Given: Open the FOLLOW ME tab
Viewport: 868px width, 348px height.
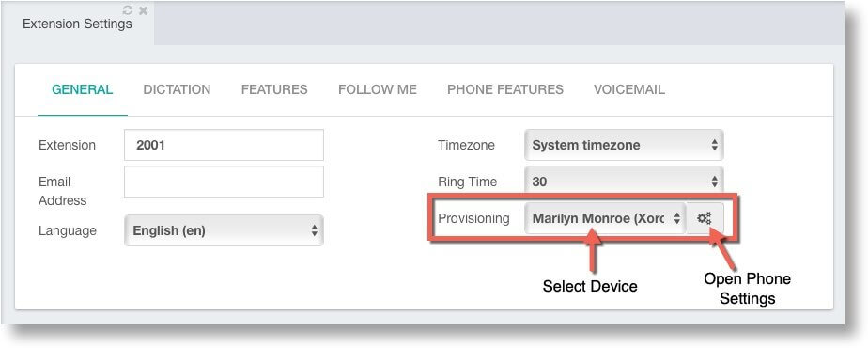Looking at the screenshot, I should pyautogui.click(x=378, y=89).
